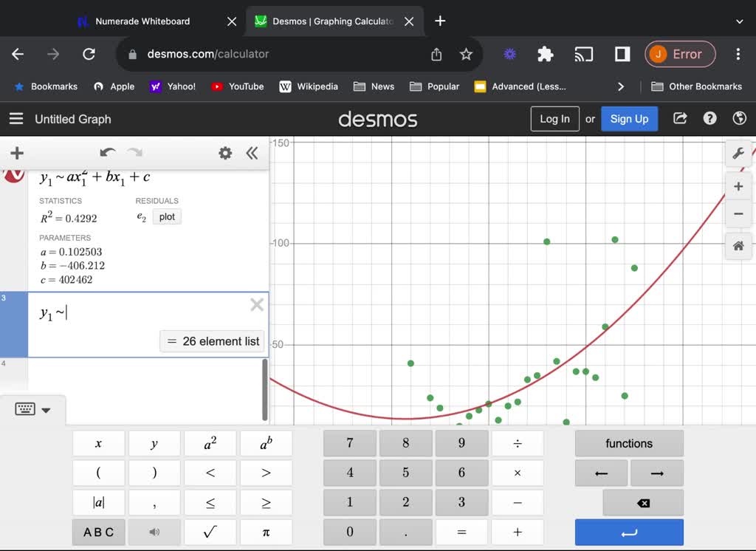Open the language globe menu
Image resolution: width=756 pixels, height=551 pixels.
(739, 118)
